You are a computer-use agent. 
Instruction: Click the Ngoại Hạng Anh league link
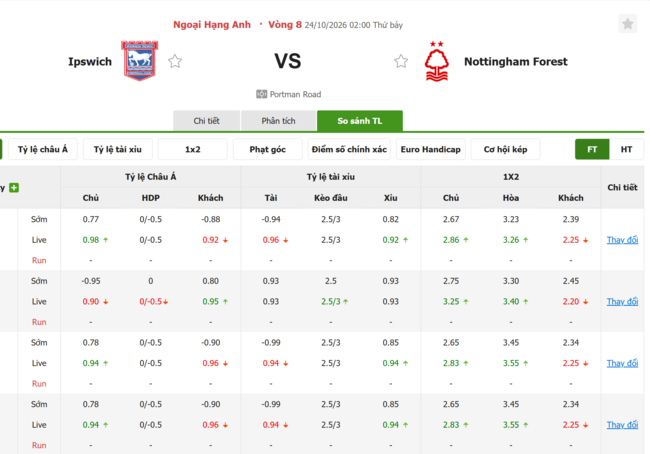point(212,25)
